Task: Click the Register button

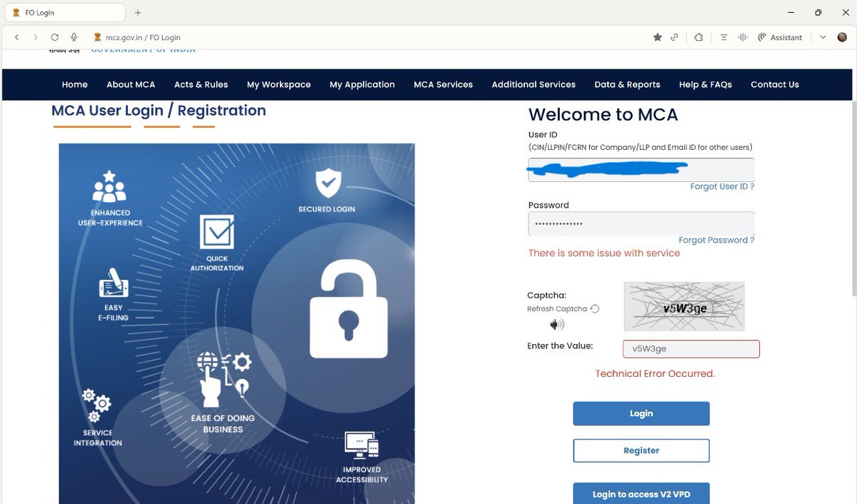Action: point(641,450)
